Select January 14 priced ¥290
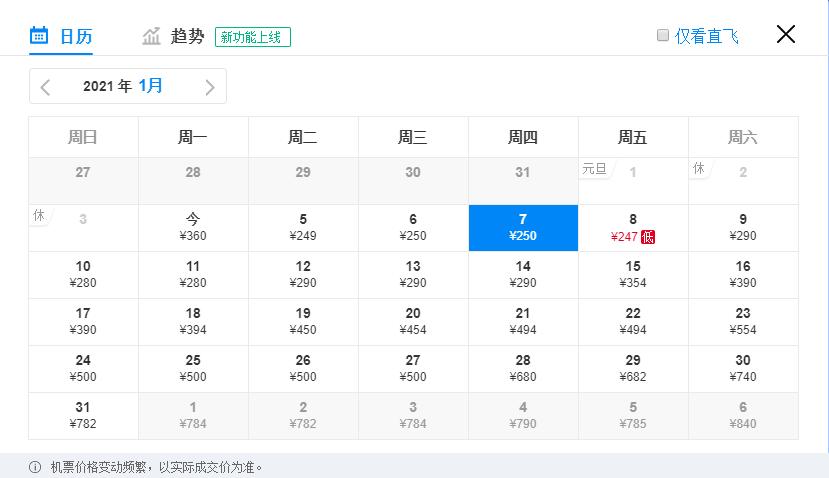 pos(523,275)
